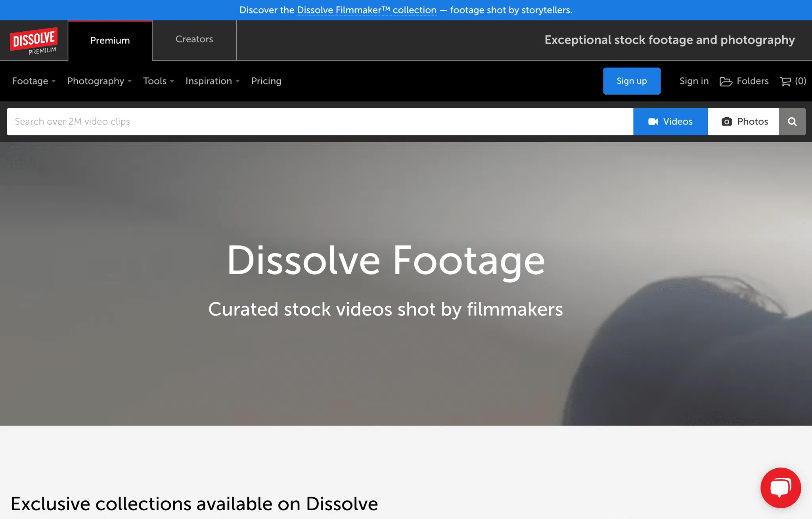
Task: Open the live chat bubble
Action: 780,488
